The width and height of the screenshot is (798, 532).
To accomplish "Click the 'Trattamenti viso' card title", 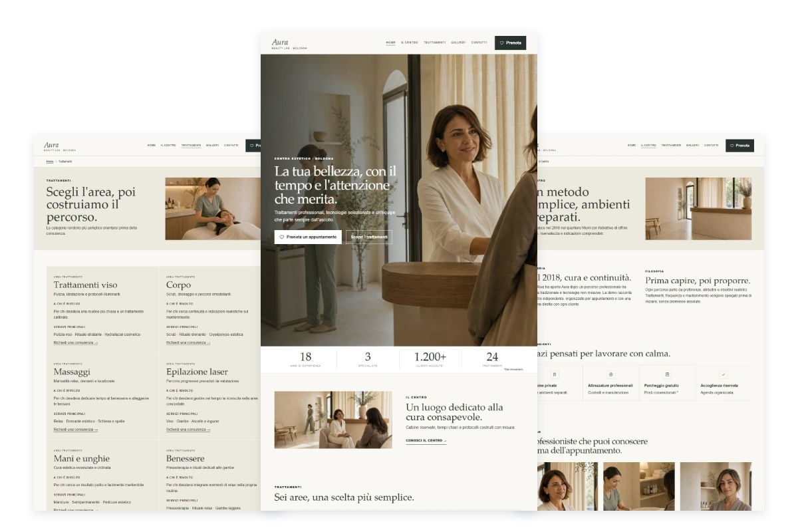I will point(86,285).
